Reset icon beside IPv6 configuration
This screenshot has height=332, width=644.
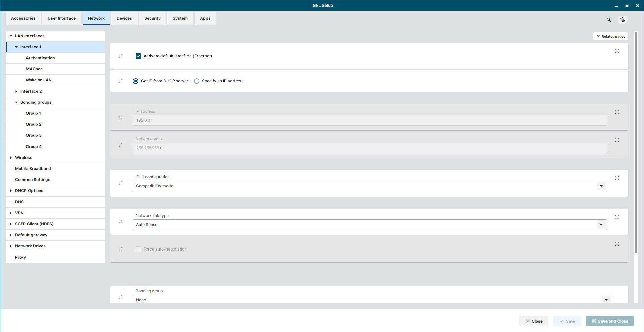[x=121, y=183]
